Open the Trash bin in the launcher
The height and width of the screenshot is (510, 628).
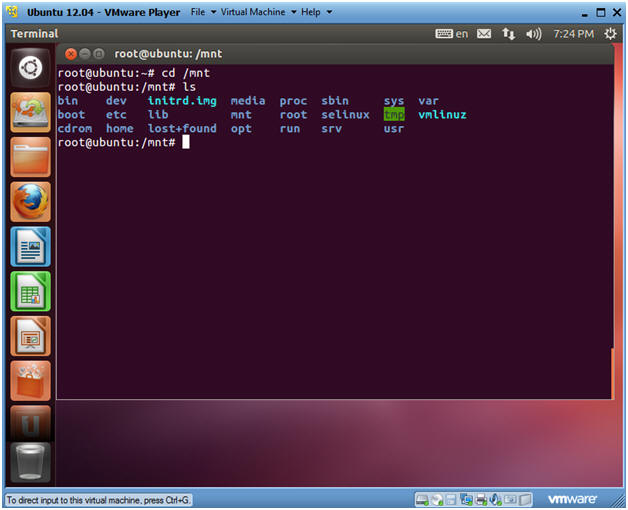[x=30, y=463]
